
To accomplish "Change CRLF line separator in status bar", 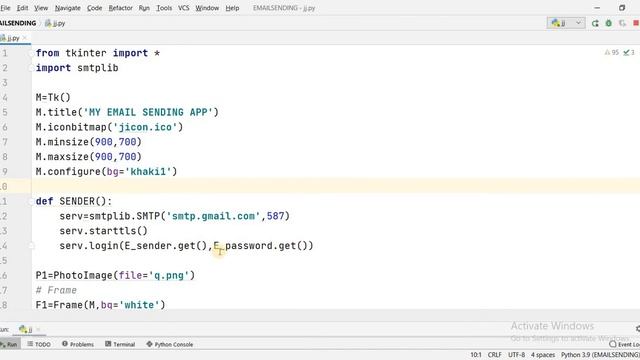I will click(494, 355).
